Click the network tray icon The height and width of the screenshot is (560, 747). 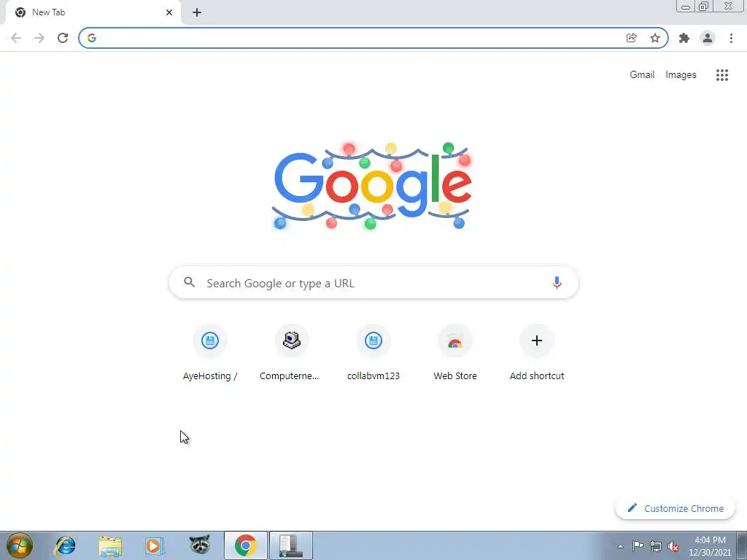tap(656, 546)
